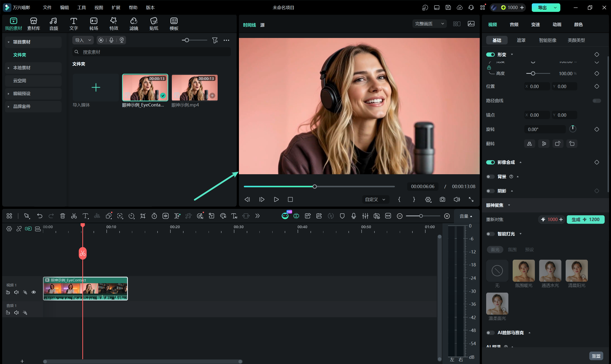
Task: Expand more timeline tools with double chevron
Action: [x=258, y=216]
